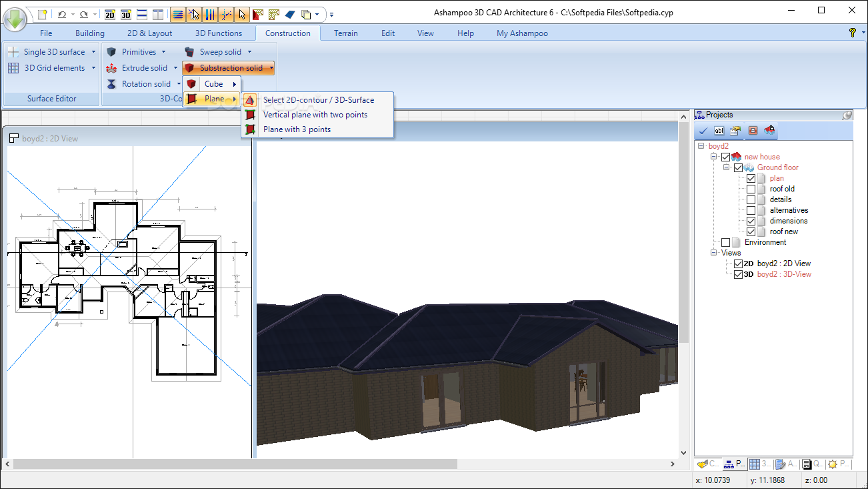Redo the last undone action
This screenshot has height=489, width=868.
(83, 14)
